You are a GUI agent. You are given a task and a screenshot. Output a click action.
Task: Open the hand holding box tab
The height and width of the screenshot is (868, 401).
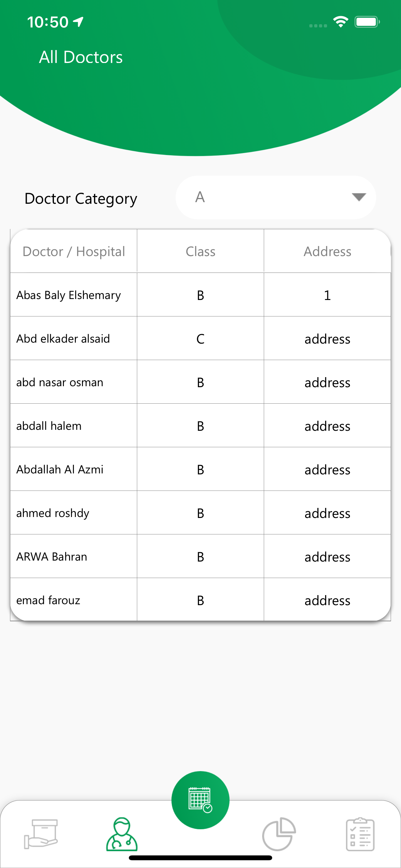(41, 834)
